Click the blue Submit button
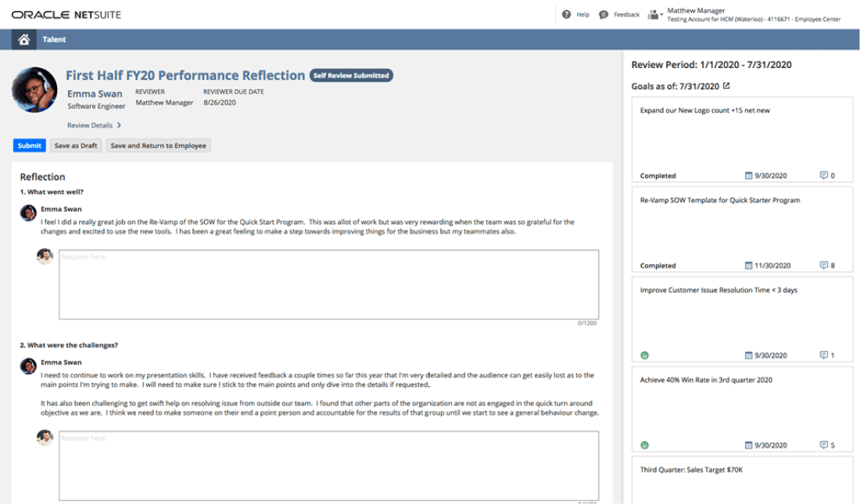Image resolution: width=860 pixels, height=504 pixels. coord(29,145)
